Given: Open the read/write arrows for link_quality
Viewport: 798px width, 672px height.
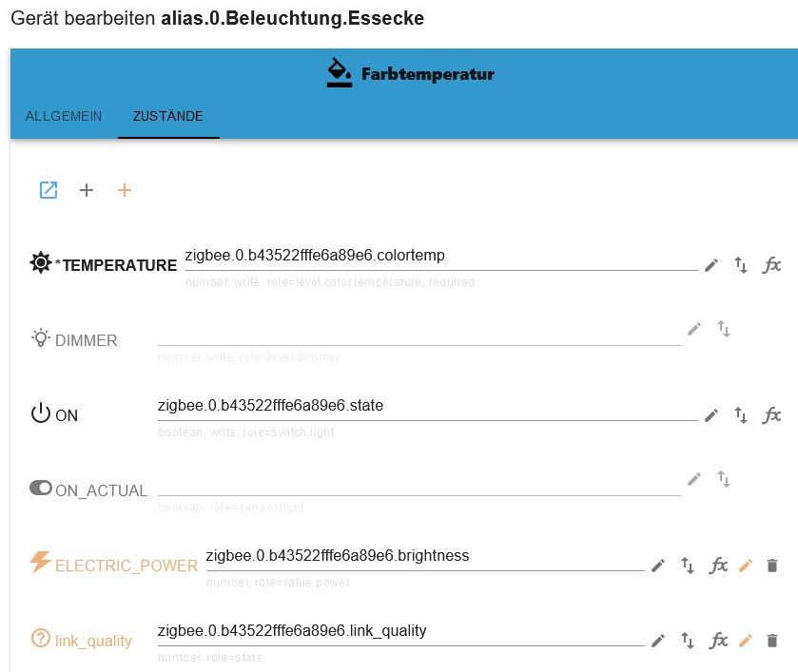Looking at the screenshot, I should (x=687, y=641).
